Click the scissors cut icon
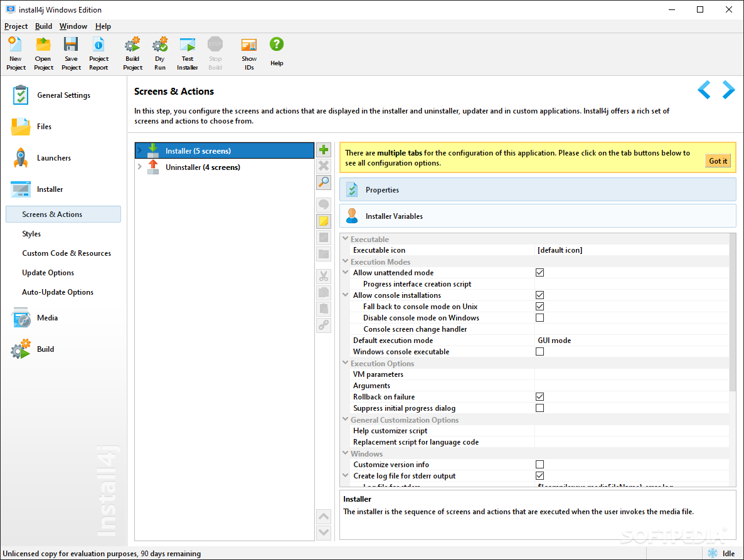The height and width of the screenshot is (560, 744). coord(324,276)
